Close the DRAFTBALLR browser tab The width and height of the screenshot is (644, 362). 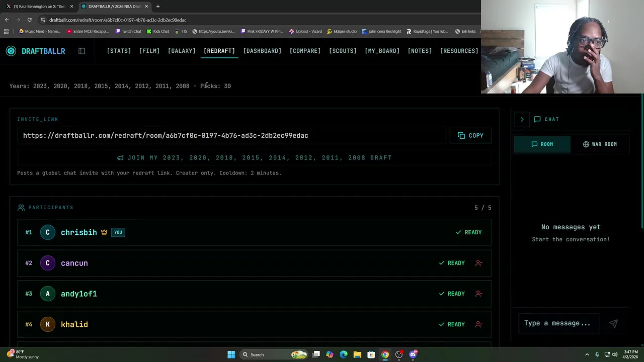[146, 6]
